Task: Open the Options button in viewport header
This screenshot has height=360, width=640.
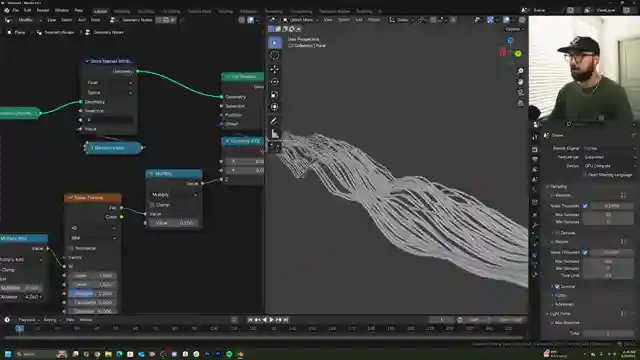Action: click(x=513, y=29)
